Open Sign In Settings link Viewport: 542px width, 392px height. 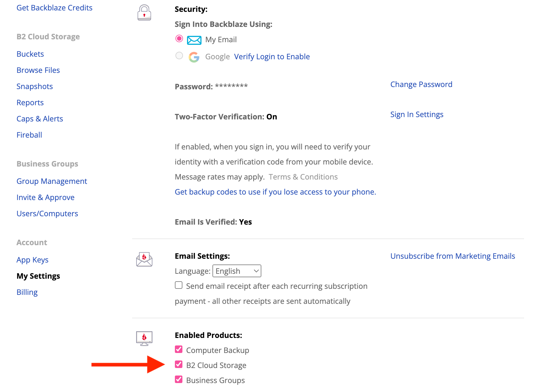[x=417, y=114]
